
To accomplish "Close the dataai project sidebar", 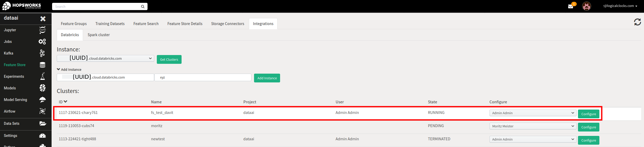I will [43, 19].
